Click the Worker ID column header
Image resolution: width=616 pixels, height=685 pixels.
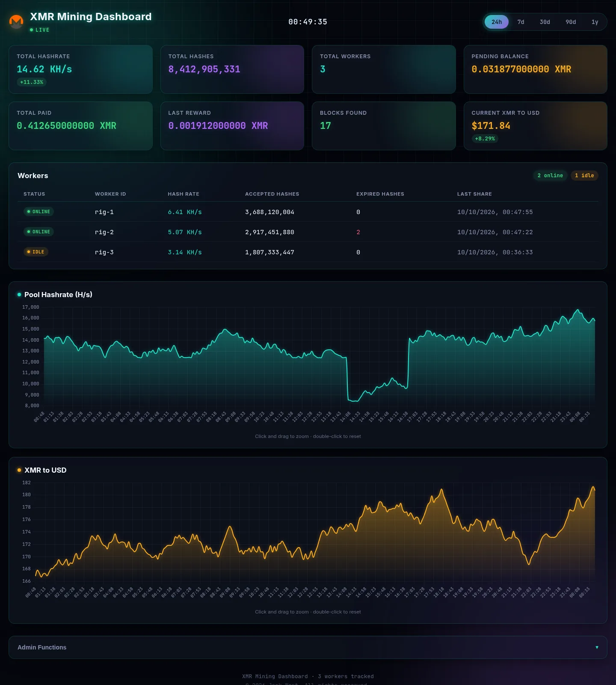tap(110, 194)
